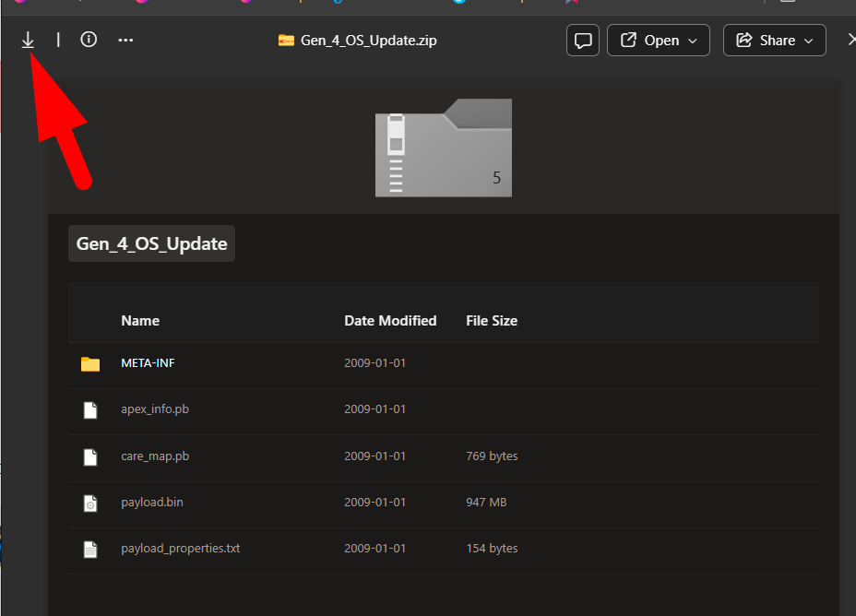The height and width of the screenshot is (616, 856).
Task: Open the three-dot more options menu
Action: point(125,40)
